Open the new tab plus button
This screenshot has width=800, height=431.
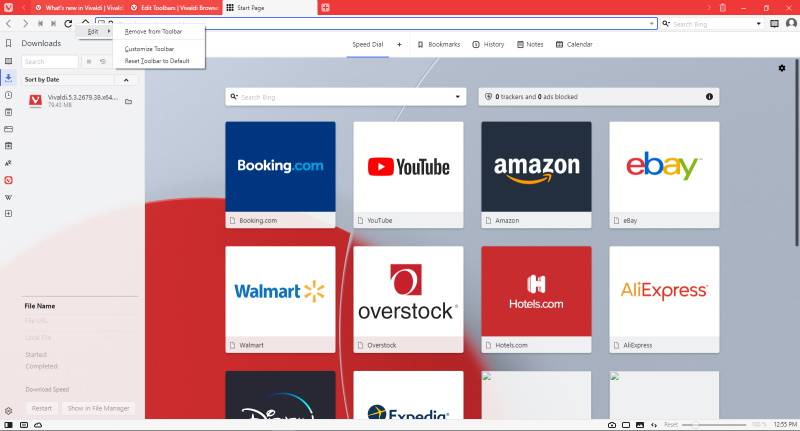(x=325, y=8)
